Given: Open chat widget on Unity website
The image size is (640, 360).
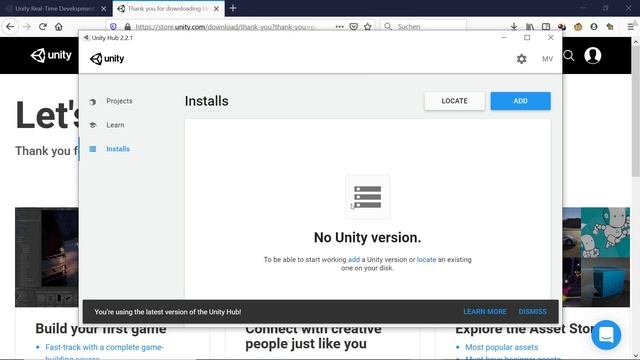Looking at the screenshot, I should [x=606, y=335].
